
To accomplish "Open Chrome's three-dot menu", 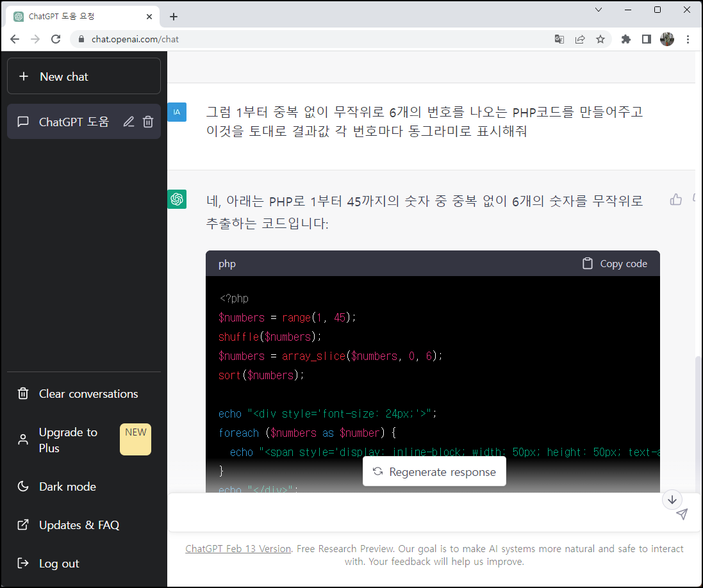I will tap(688, 39).
